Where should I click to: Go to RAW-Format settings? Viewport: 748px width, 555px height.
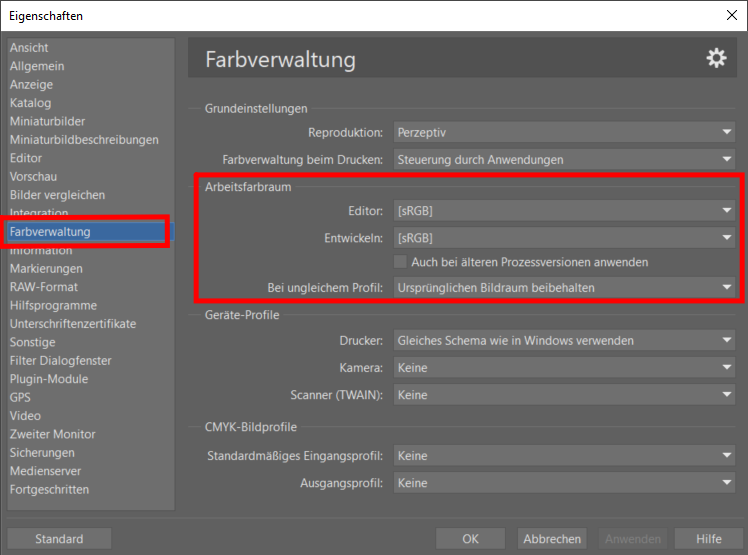coord(44,287)
